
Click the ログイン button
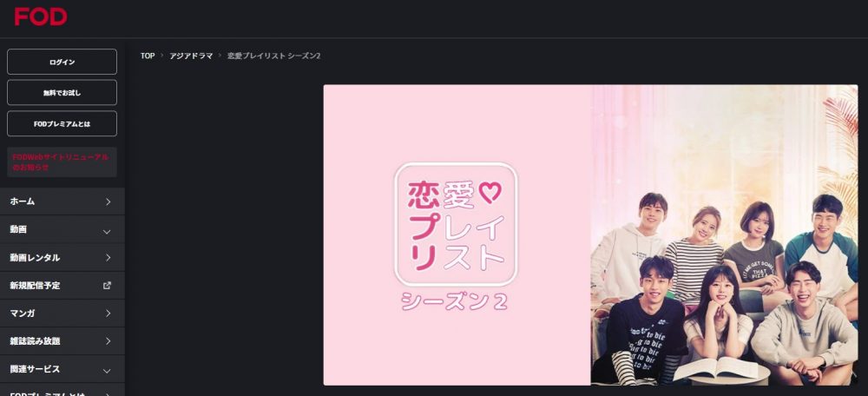coord(62,62)
